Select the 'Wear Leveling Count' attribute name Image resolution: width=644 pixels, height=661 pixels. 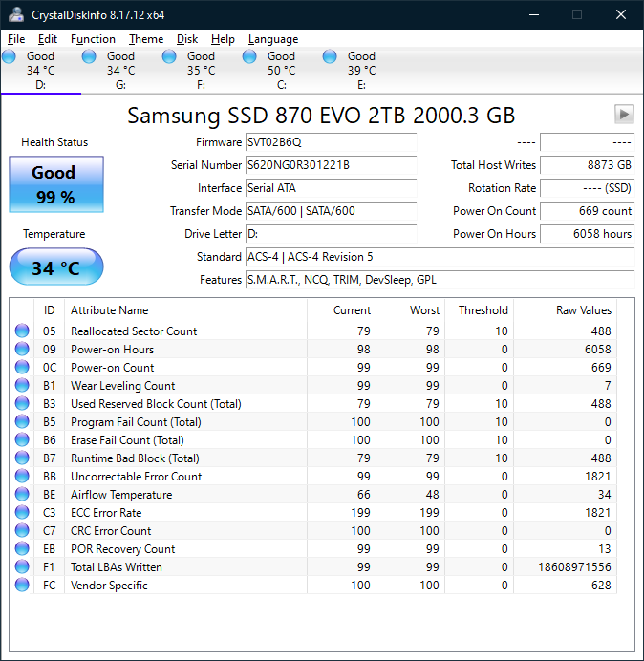coord(122,386)
